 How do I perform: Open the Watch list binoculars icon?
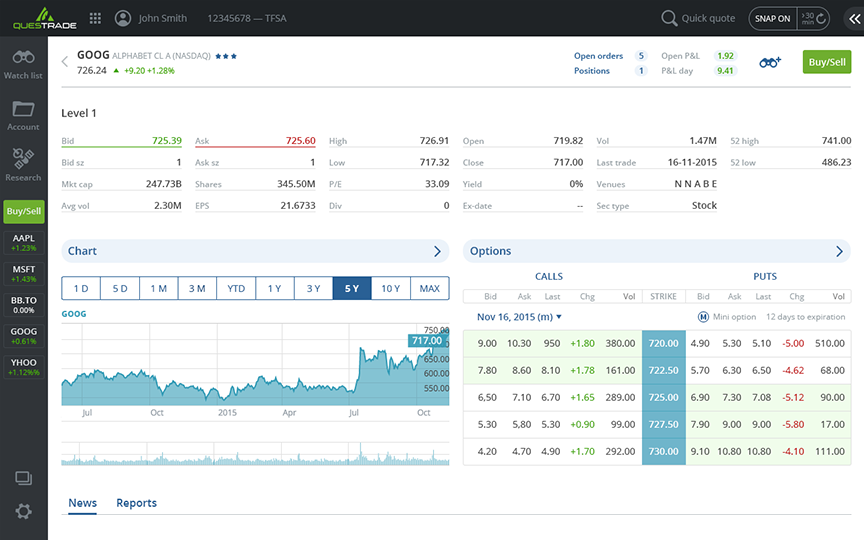click(23, 57)
